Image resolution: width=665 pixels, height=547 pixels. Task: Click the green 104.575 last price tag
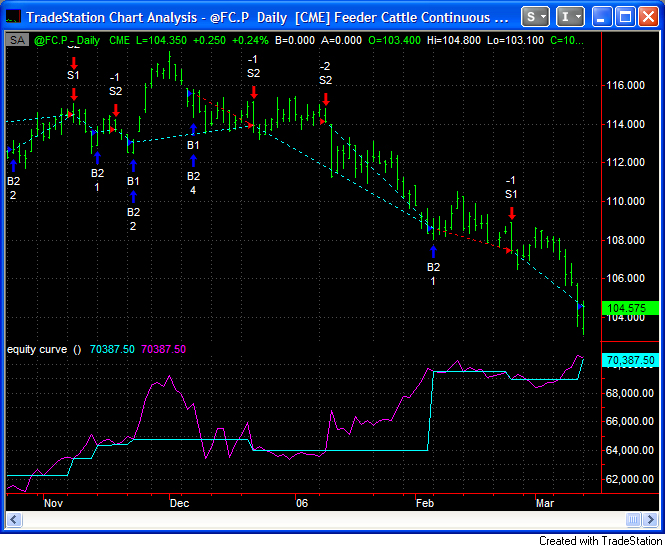coord(630,308)
